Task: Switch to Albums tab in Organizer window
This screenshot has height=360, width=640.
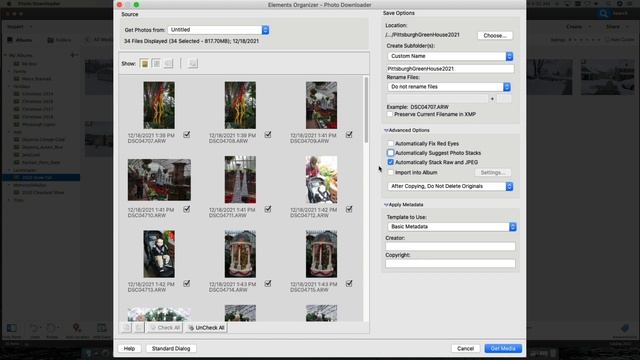Action: (x=20, y=40)
